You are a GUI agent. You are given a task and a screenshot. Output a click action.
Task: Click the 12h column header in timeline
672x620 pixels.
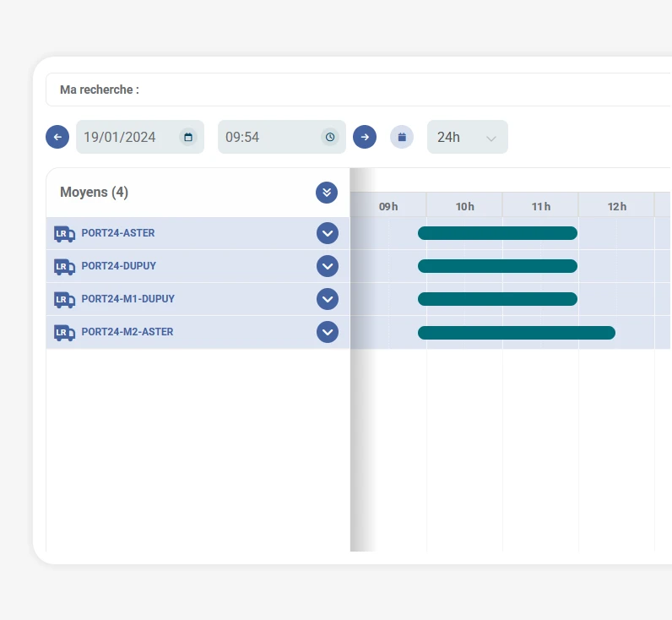pos(616,206)
